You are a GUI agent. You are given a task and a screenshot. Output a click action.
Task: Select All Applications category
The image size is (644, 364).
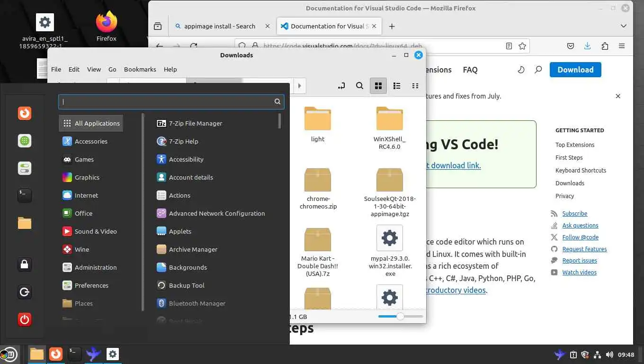coord(91,123)
